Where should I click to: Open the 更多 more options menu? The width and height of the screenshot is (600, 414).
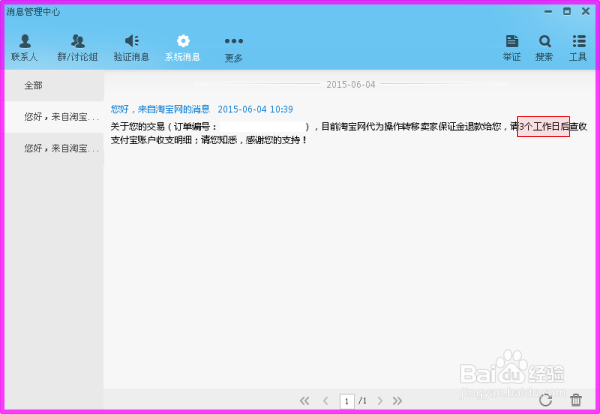click(234, 49)
